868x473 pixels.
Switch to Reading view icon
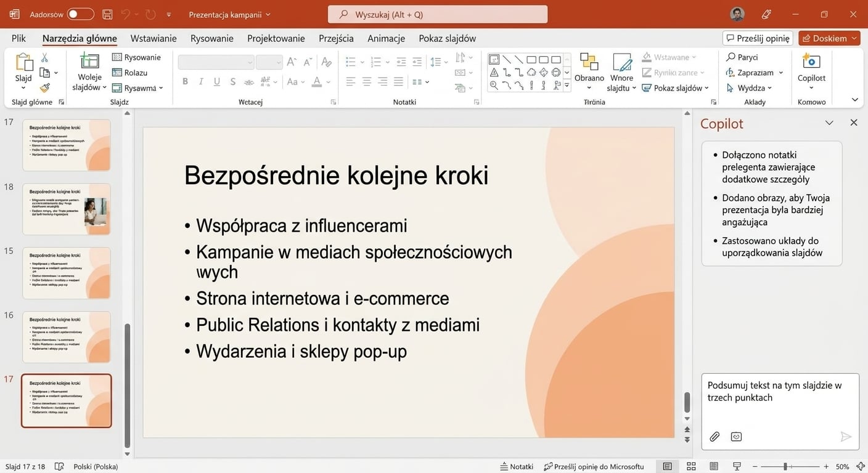tap(714, 466)
